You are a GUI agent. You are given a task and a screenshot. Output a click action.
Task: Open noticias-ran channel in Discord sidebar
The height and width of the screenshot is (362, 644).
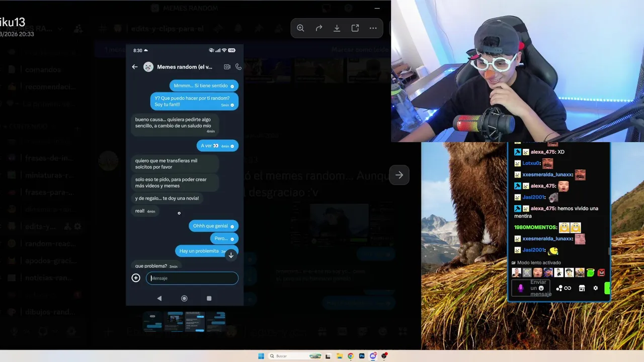click(49, 278)
